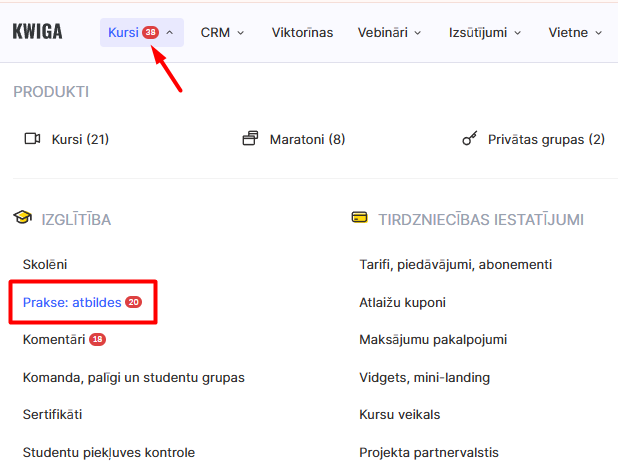The height and width of the screenshot is (471, 618).
Task: Go to Atlaižu kuponi
Action: point(402,302)
